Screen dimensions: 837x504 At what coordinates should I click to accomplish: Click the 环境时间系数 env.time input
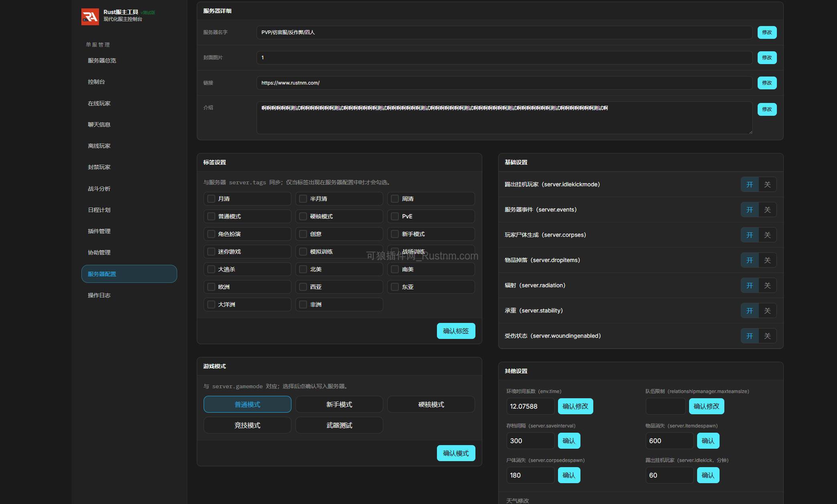[x=530, y=406]
